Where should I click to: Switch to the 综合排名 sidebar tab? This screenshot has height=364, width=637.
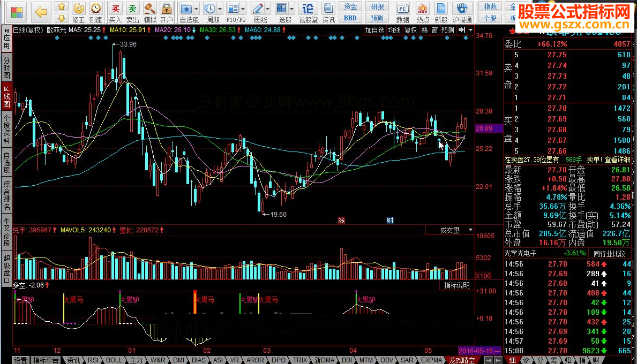6,195
